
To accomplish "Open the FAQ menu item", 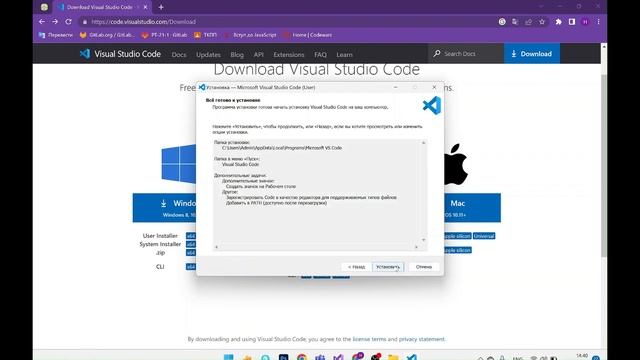I will (320, 54).
